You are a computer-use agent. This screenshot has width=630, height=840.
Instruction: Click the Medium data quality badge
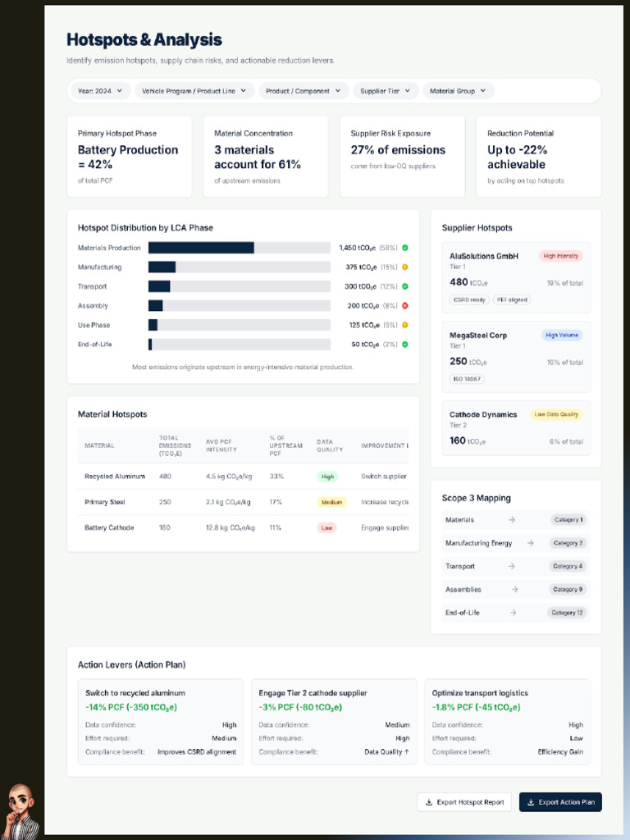[331, 503]
